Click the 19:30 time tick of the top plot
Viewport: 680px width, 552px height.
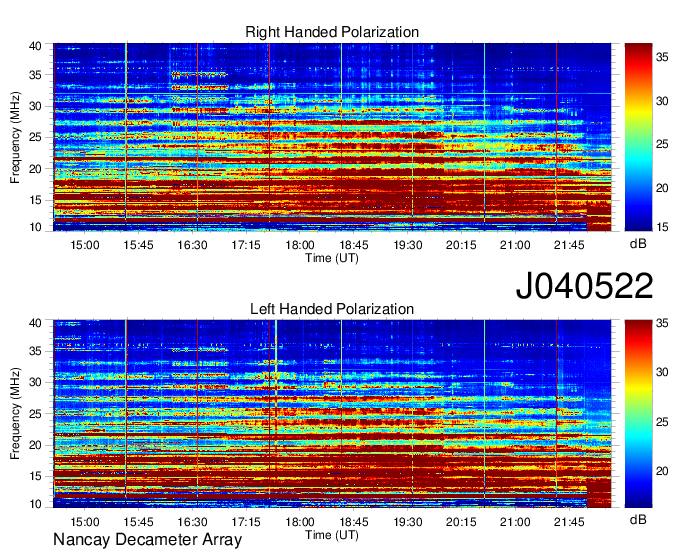tap(408, 245)
